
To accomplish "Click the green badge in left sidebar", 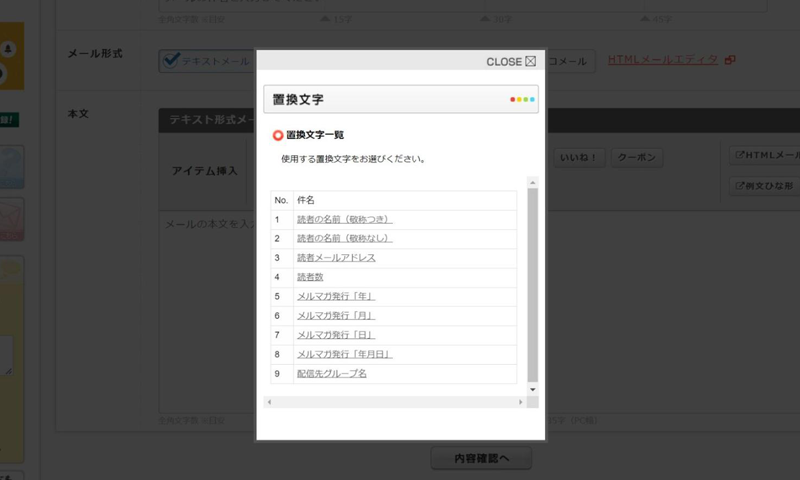I will [x=9, y=120].
